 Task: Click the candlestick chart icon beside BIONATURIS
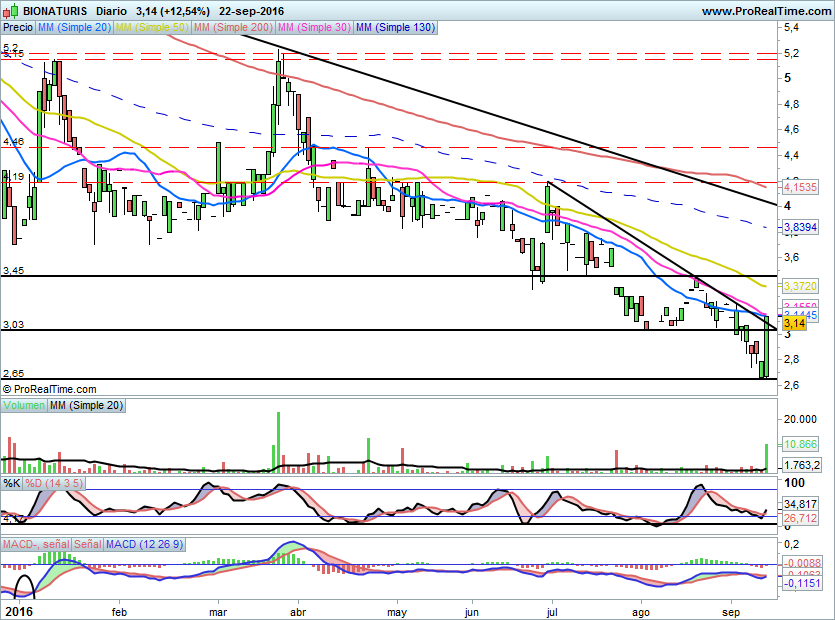tap(9, 10)
